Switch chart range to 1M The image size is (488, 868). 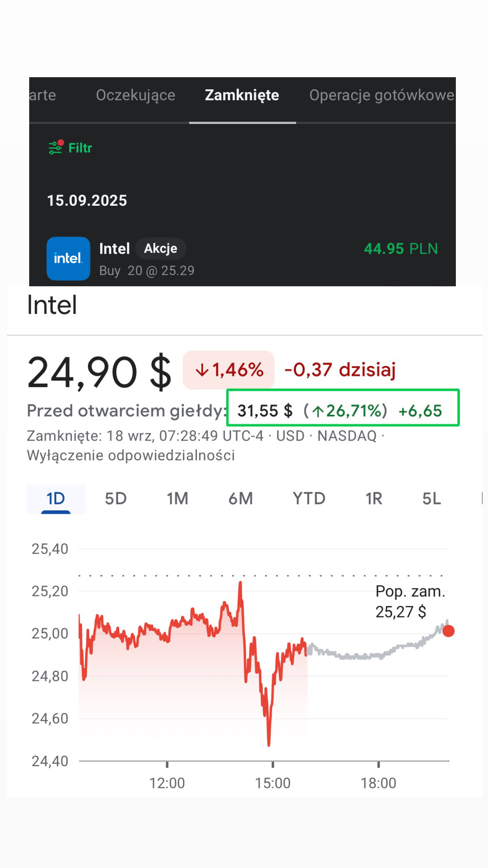[x=177, y=499]
